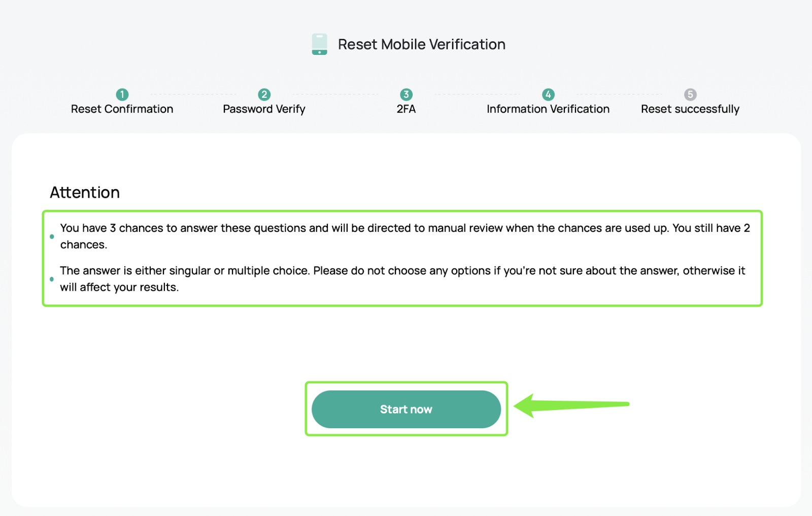Select the Password Verify step label
The height and width of the screenshot is (516, 812).
[x=264, y=109]
